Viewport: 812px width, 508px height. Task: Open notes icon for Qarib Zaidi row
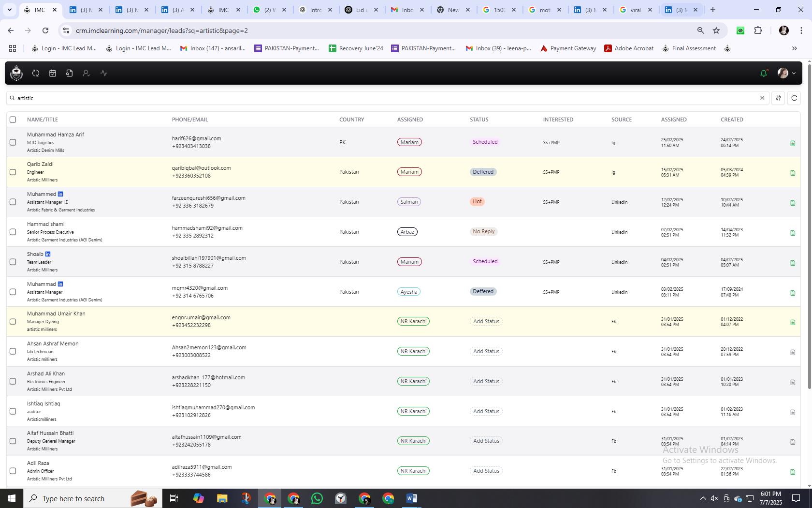coord(793,173)
